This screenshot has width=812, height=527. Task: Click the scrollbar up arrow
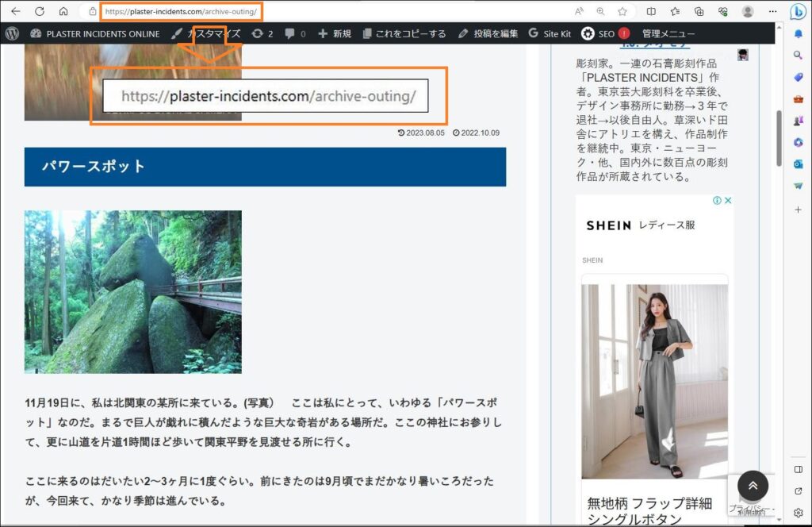779,26
